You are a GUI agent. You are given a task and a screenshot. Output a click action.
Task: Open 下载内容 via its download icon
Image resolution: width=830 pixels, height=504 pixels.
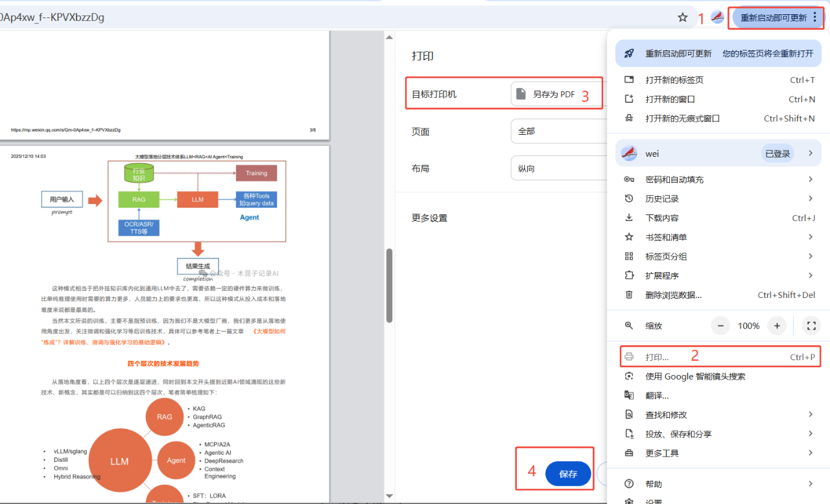click(x=628, y=218)
